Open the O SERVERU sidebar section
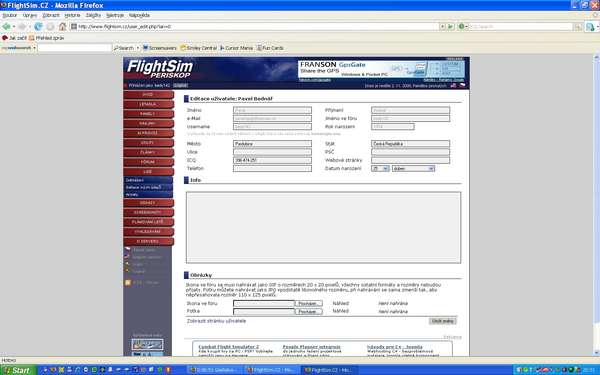Screen dimensions: 600x375 (x=148, y=241)
